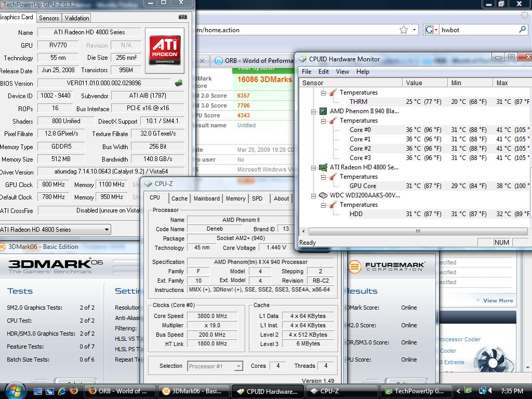The image size is (532, 399).
Task: Click the View More link on web page
Action: click(x=498, y=301)
